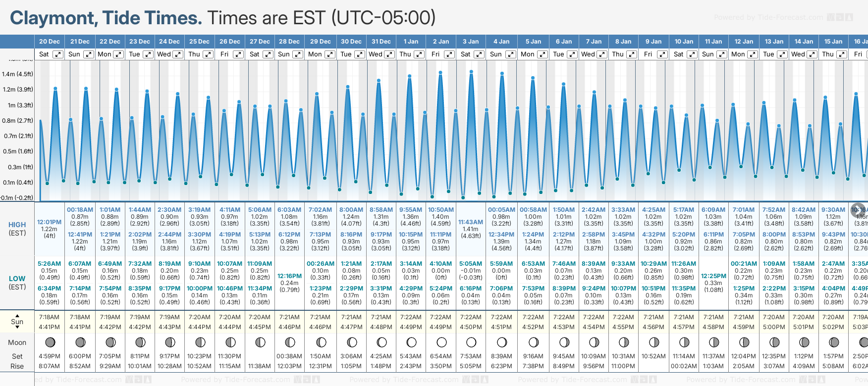Expand the Thu 15 Jan day

[x=842, y=54]
